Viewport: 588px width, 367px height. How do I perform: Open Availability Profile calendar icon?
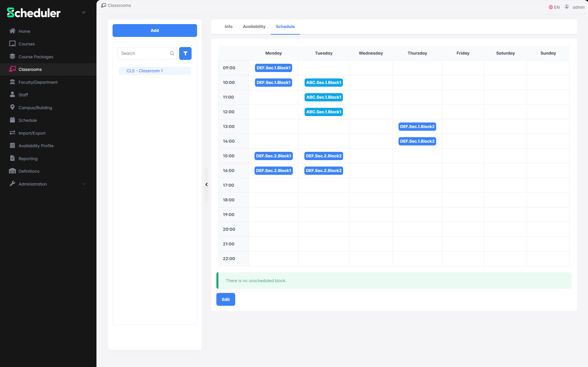pyautogui.click(x=12, y=145)
